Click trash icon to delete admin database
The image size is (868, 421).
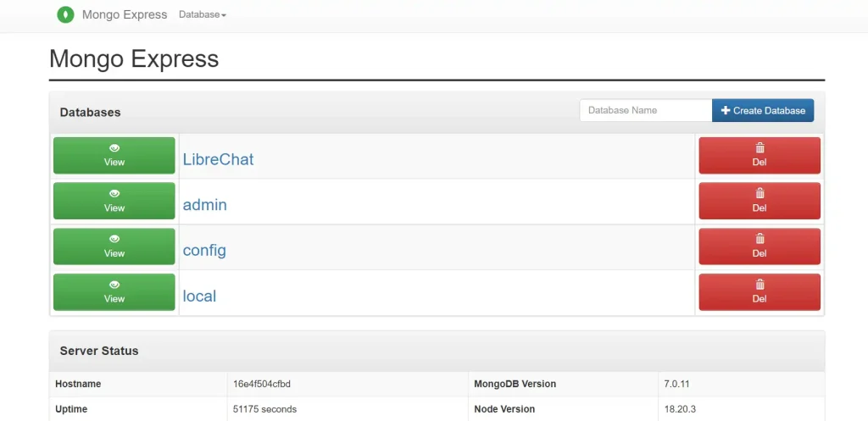(759, 194)
